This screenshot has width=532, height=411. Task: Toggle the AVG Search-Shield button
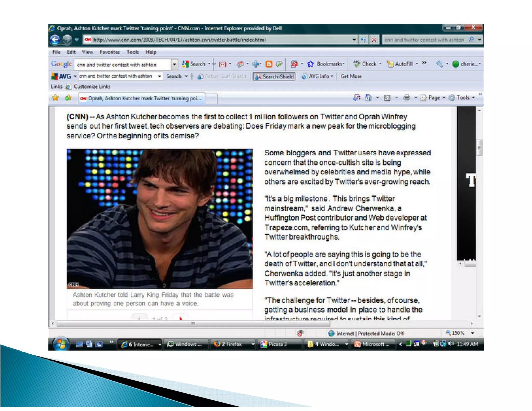(x=274, y=76)
